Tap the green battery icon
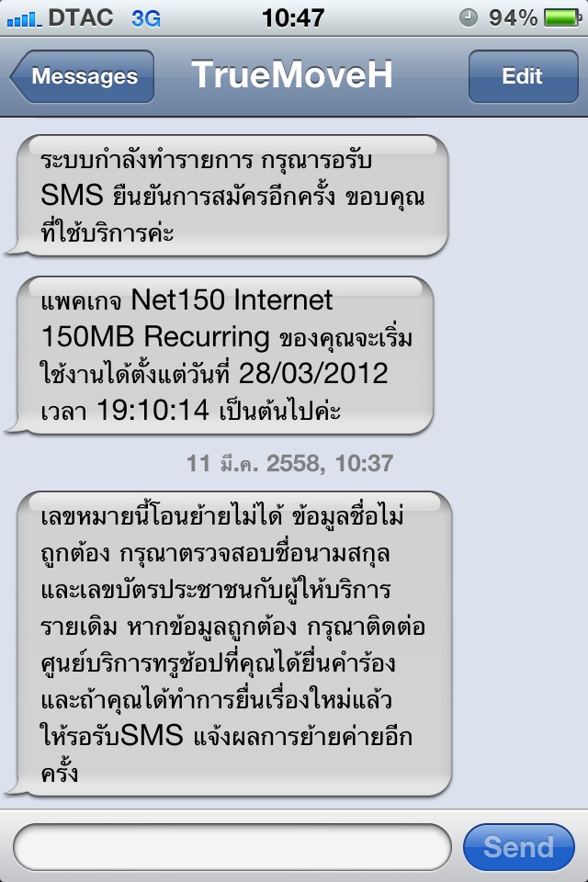The width and height of the screenshot is (588, 882). 562,18
